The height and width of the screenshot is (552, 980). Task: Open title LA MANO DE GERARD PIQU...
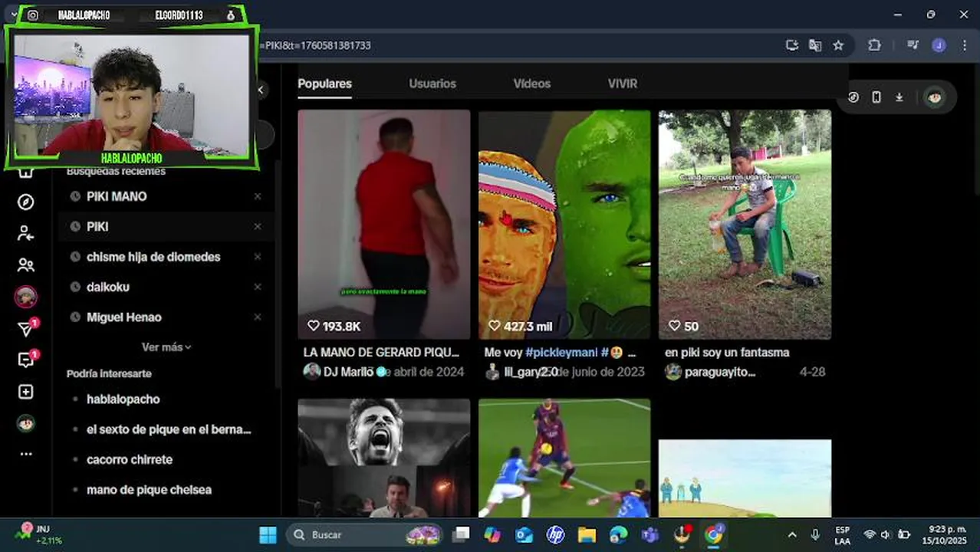coord(381,353)
